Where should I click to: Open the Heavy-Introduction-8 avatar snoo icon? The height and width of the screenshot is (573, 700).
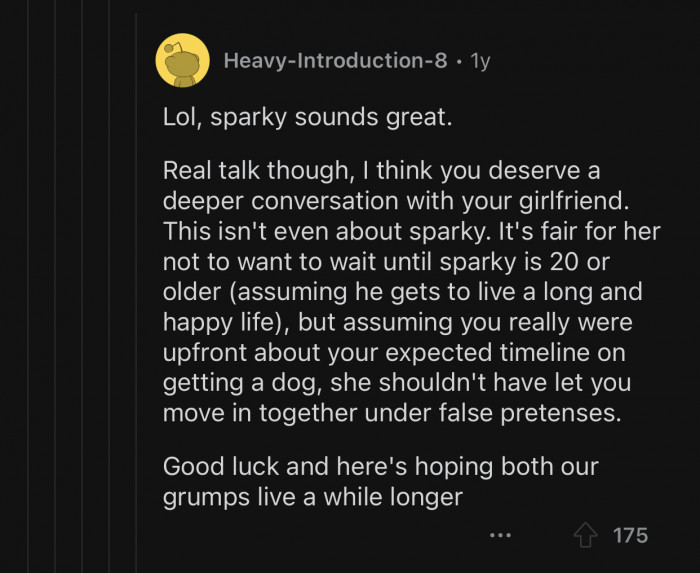[x=182, y=60]
